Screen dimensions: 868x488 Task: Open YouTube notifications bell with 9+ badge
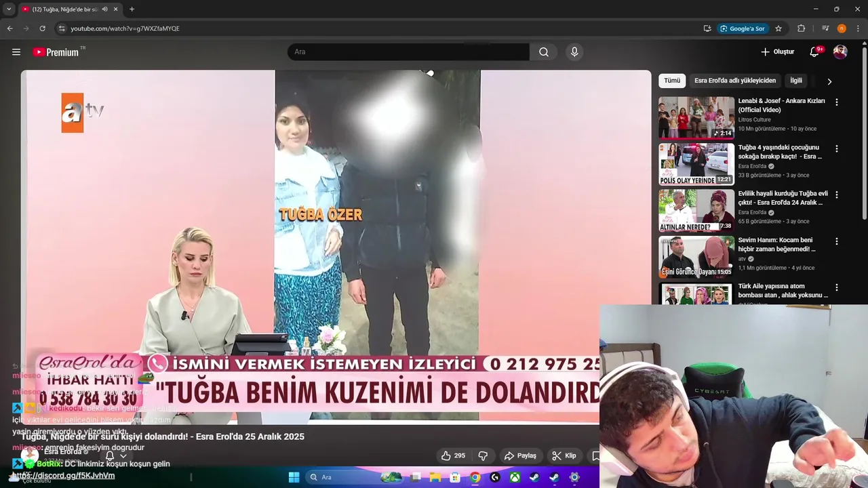pos(816,52)
